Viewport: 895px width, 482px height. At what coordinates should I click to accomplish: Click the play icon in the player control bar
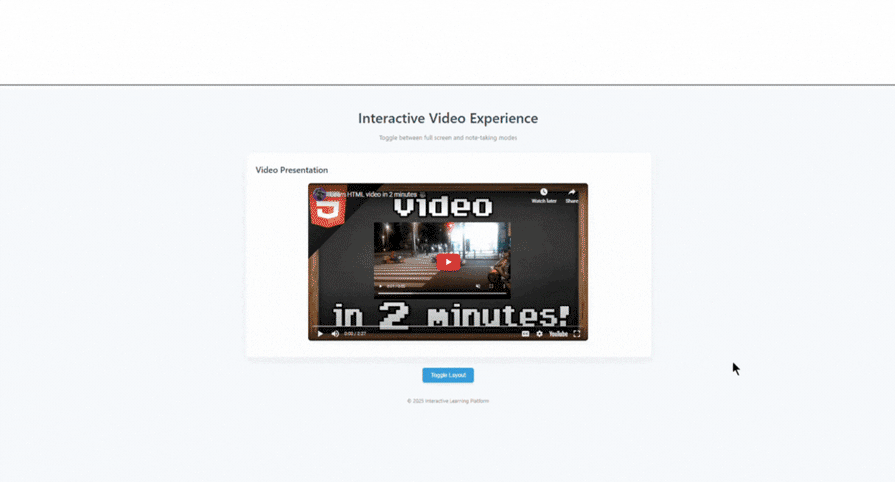[320, 334]
